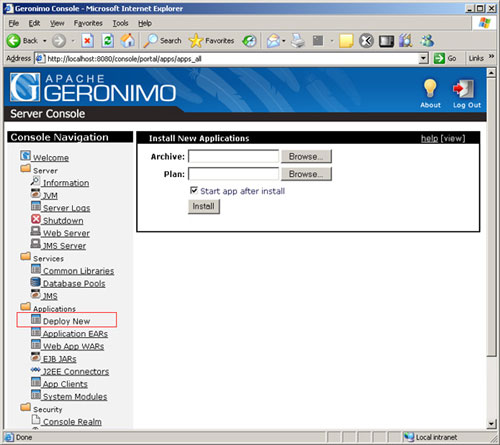Open the JVM link
The height and width of the screenshot is (445, 500).
(x=50, y=195)
